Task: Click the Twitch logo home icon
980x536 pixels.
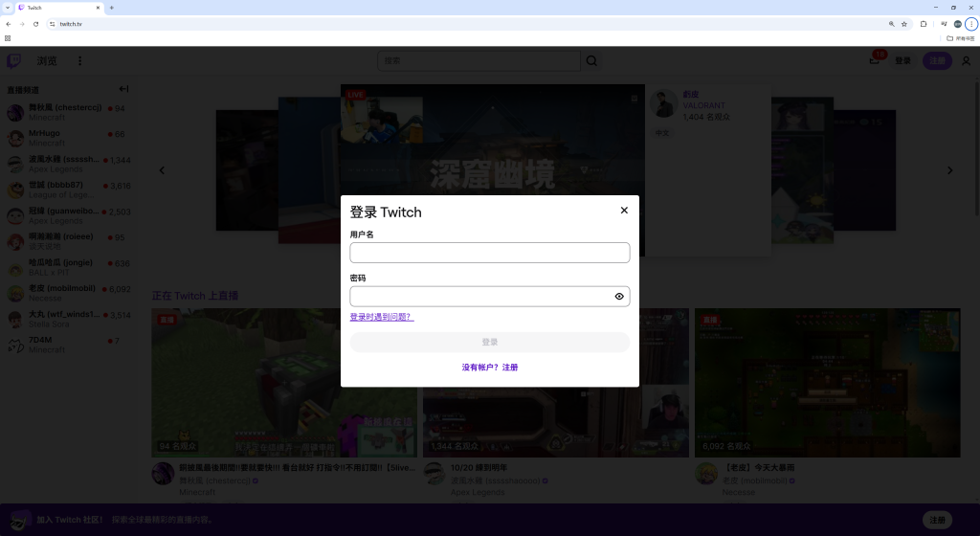Action: (x=14, y=61)
